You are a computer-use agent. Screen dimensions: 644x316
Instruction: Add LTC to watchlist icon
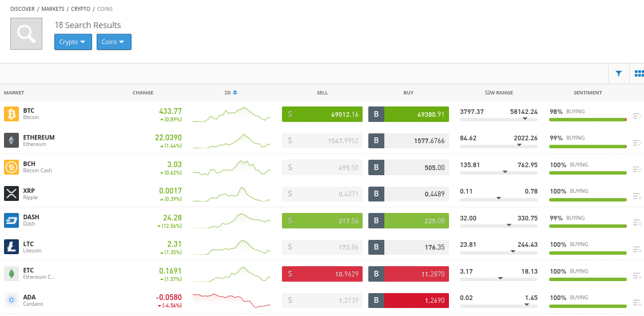point(637,250)
